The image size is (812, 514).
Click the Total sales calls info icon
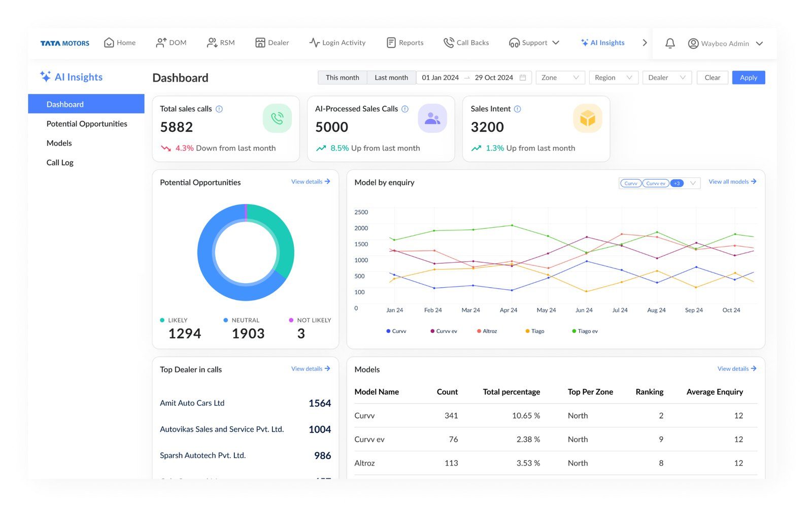click(219, 109)
